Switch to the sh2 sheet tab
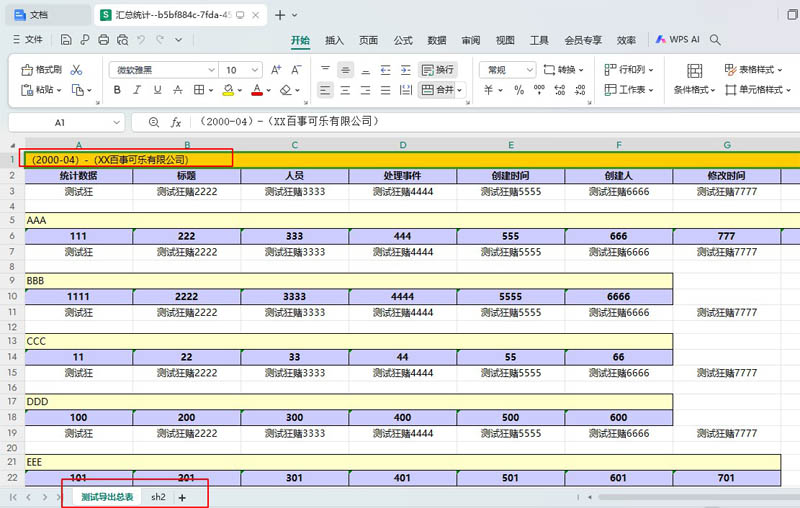 (158, 497)
